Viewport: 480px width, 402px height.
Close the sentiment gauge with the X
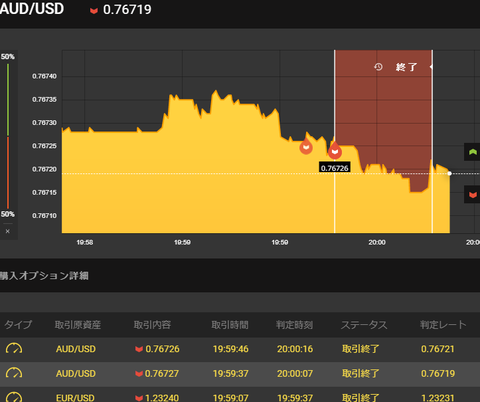(8, 231)
